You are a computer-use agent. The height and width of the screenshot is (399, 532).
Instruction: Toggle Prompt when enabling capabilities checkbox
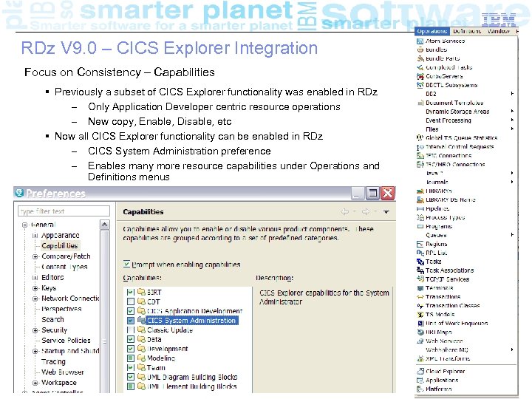pyautogui.click(x=126, y=264)
